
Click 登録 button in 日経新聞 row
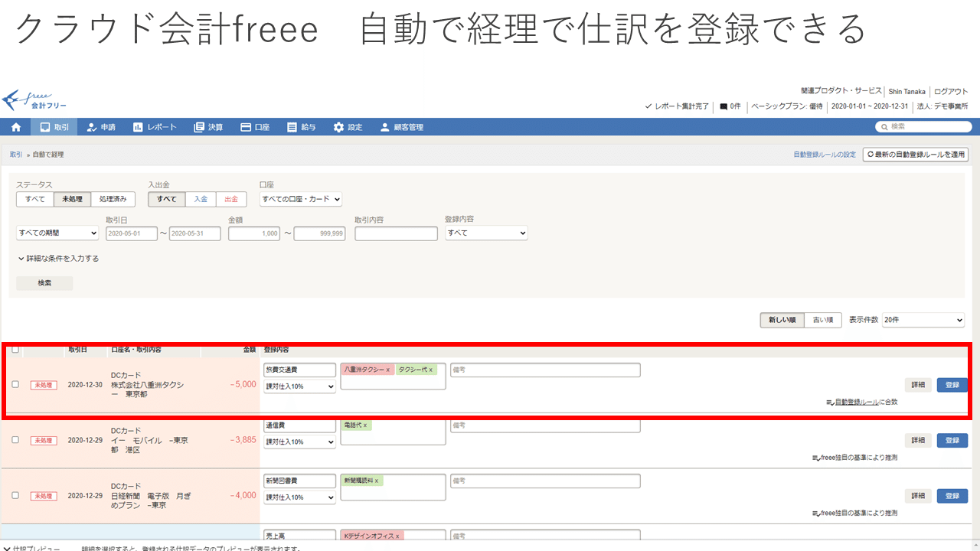coord(952,496)
